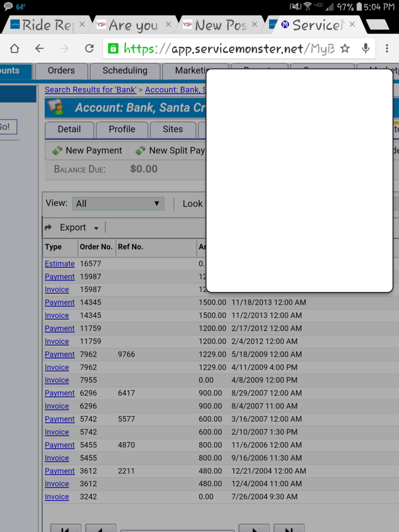The height and width of the screenshot is (532, 399).
Task: Select the Detail account tab
Action: point(69,129)
